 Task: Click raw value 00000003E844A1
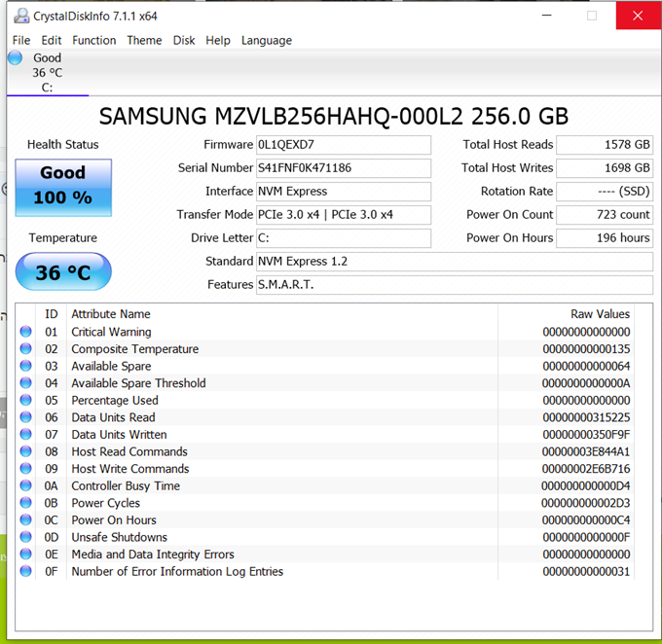coord(586,451)
